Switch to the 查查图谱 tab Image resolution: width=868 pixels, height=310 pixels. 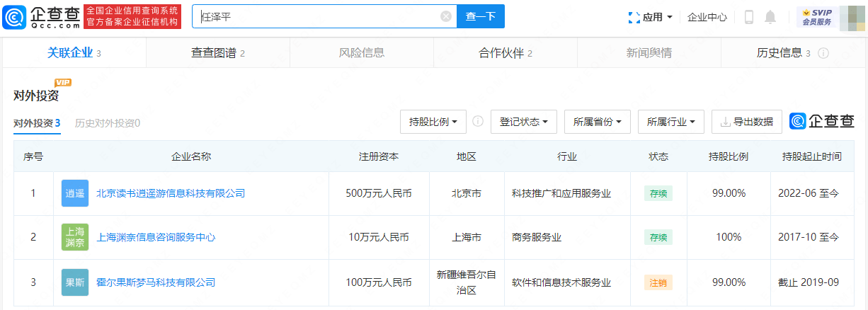(218, 53)
